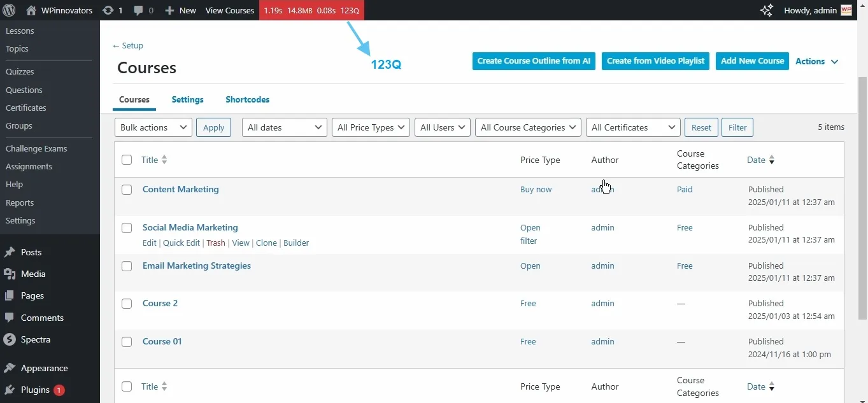Click the red Query Monitor stats
Screen dimensions: 868x403
[x=311, y=10]
